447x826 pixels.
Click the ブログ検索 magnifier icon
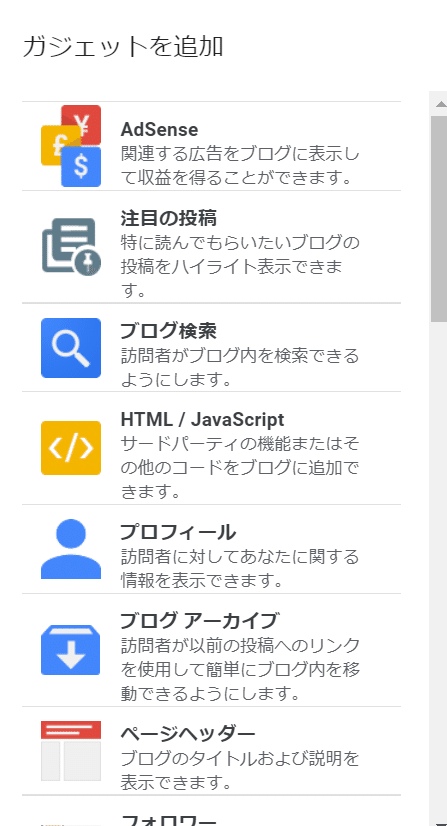click(71, 348)
